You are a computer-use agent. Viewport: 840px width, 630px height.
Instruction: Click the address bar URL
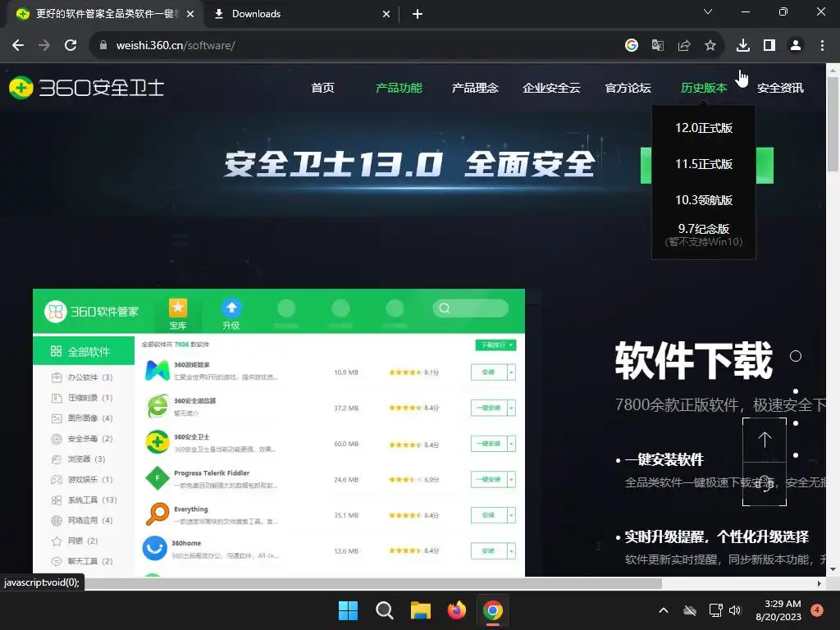176,46
